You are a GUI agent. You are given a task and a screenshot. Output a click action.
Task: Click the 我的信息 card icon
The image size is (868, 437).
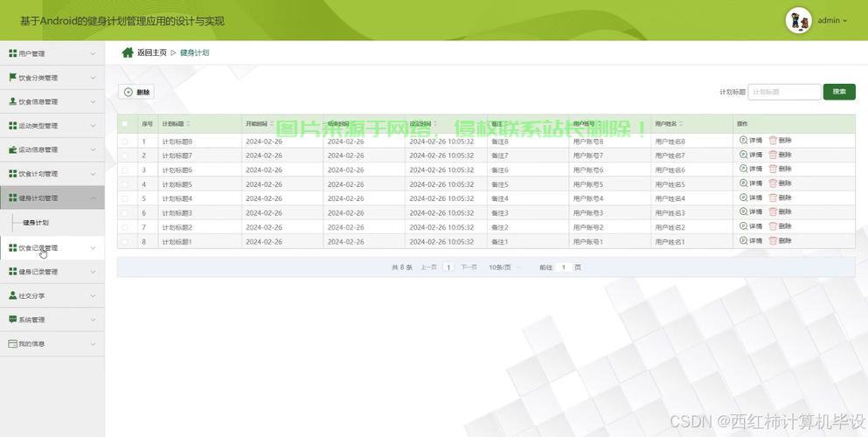(13, 343)
